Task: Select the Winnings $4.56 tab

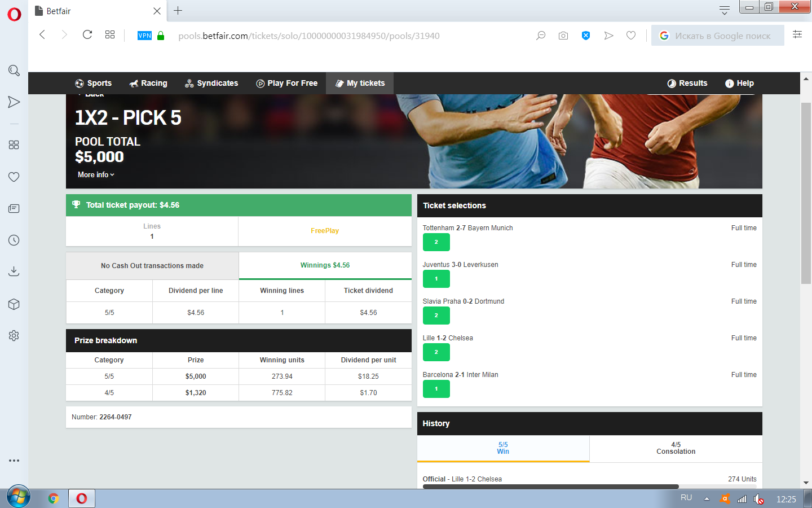Action: pos(325,265)
